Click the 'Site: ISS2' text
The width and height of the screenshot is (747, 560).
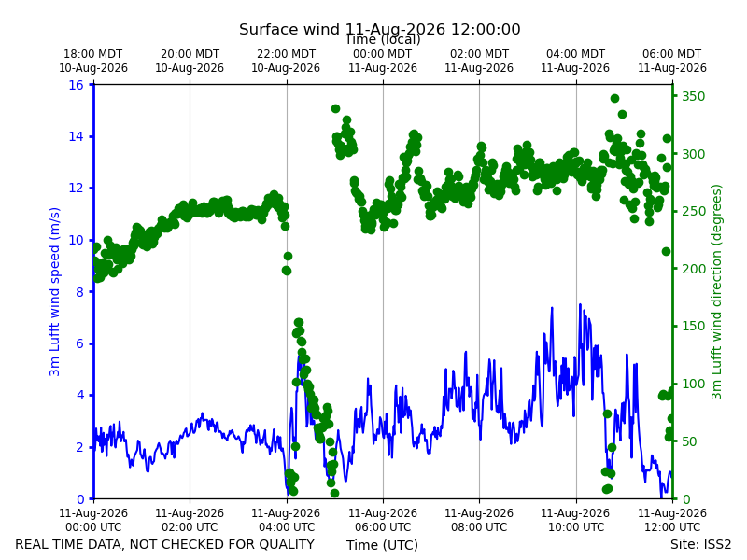(x=700, y=544)
